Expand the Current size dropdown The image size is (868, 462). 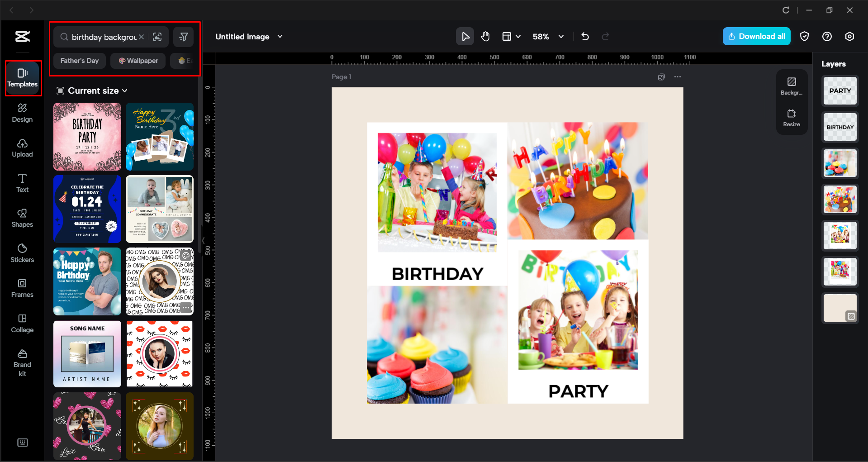[x=93, y=91]
